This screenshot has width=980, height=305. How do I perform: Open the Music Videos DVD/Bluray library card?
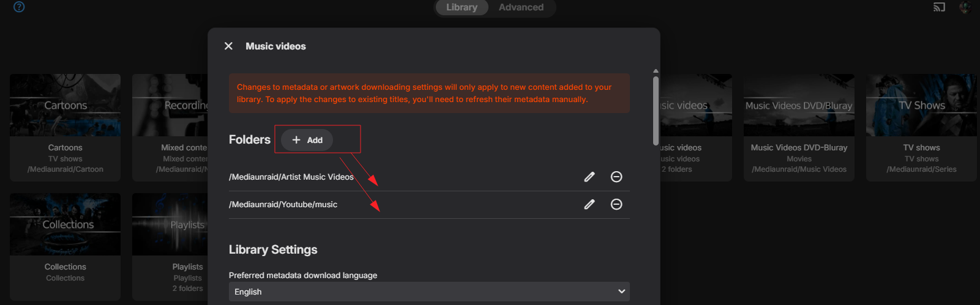point(799,128)
